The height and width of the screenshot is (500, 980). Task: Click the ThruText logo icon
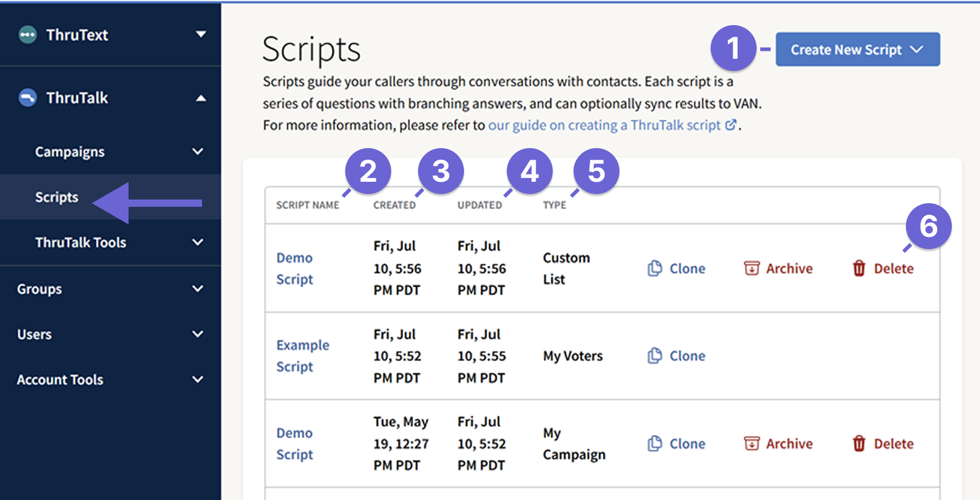pos(28,35)
